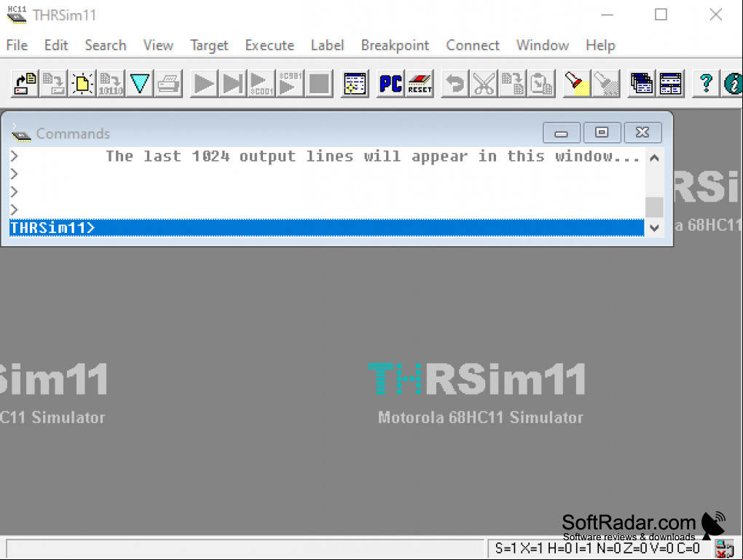Click the Commands window system menu icon
Screen dimensions: 743x560
[20, 134]
